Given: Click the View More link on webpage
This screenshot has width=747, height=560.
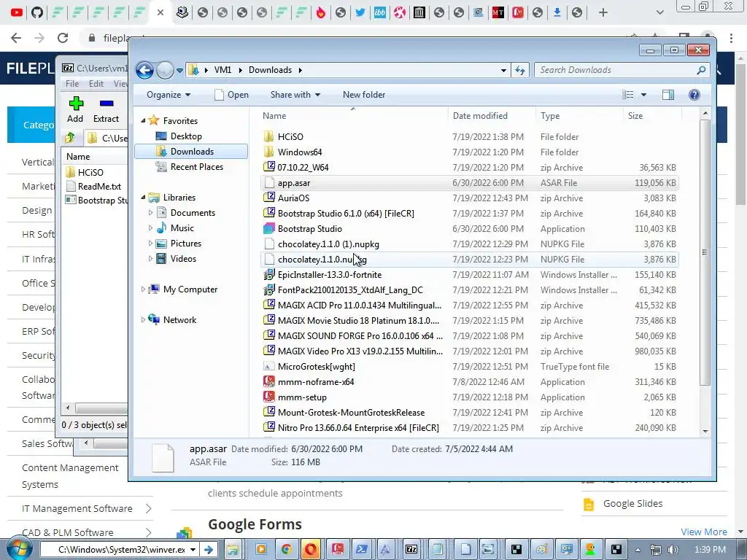Looking at the screenshot, I should pyautogui.click(x=704, y=532).
